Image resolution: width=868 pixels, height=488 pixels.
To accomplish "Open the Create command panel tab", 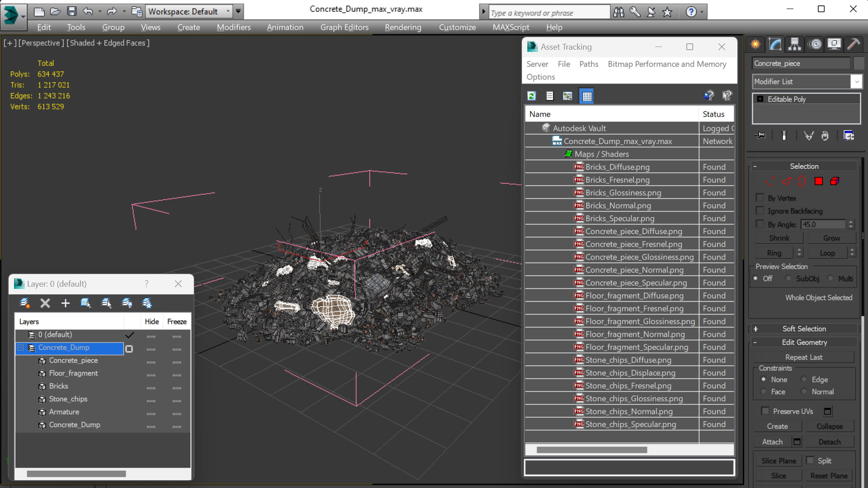I will (x=755, y=44).
